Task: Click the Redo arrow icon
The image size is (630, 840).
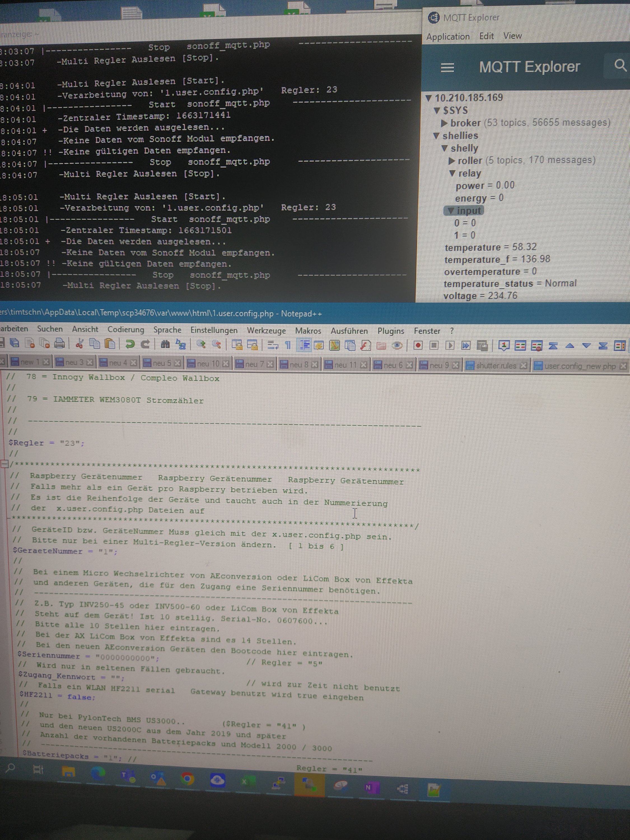Action: (145, 344)
